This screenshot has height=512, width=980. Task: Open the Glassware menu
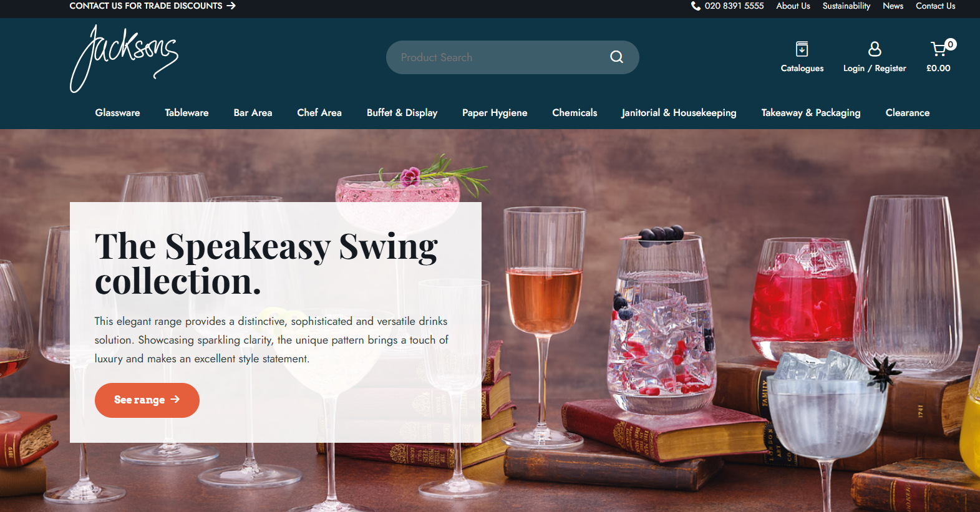point(117,113)
